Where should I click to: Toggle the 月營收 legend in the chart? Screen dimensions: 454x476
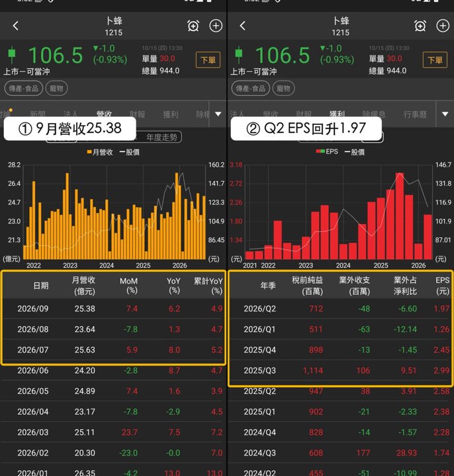100,152
